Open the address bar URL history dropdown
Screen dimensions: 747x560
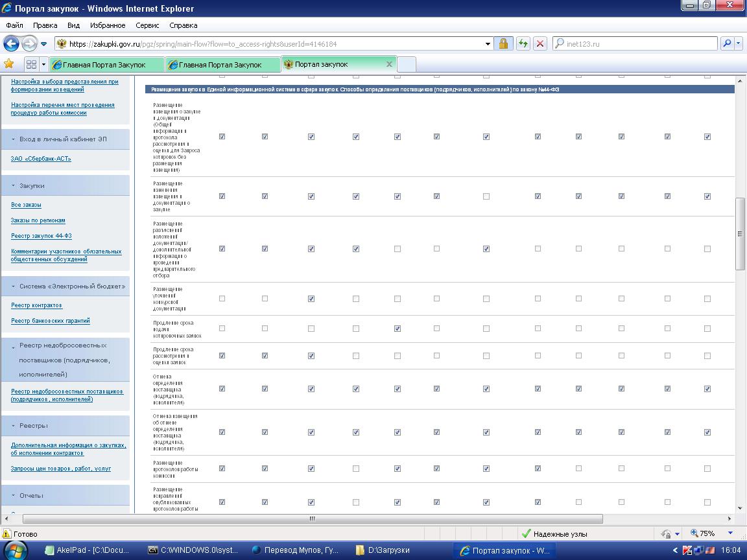[x=488, y=44]
